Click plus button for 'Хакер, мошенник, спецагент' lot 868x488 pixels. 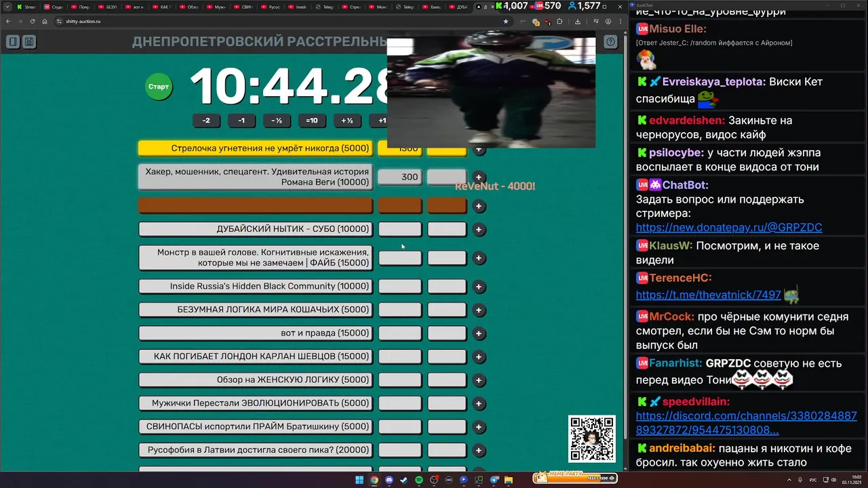click(479, 178)
